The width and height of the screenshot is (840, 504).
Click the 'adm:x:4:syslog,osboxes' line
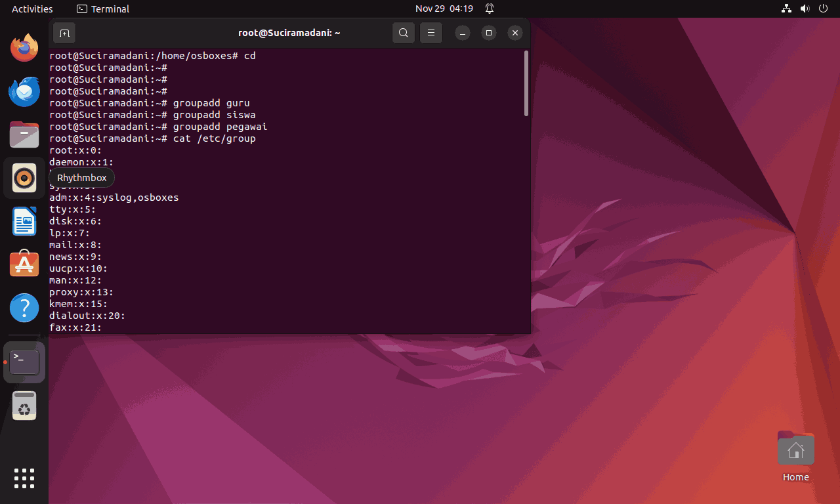[114, 198]
